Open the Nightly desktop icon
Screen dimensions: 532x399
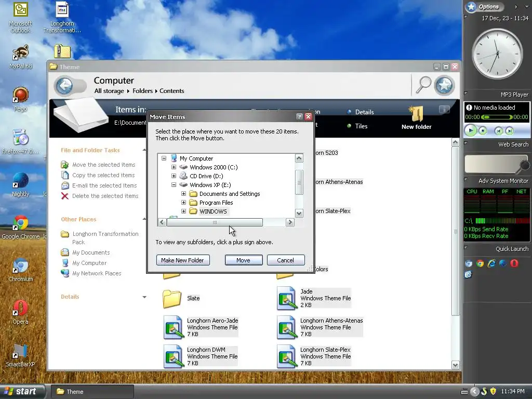[20, 184]
